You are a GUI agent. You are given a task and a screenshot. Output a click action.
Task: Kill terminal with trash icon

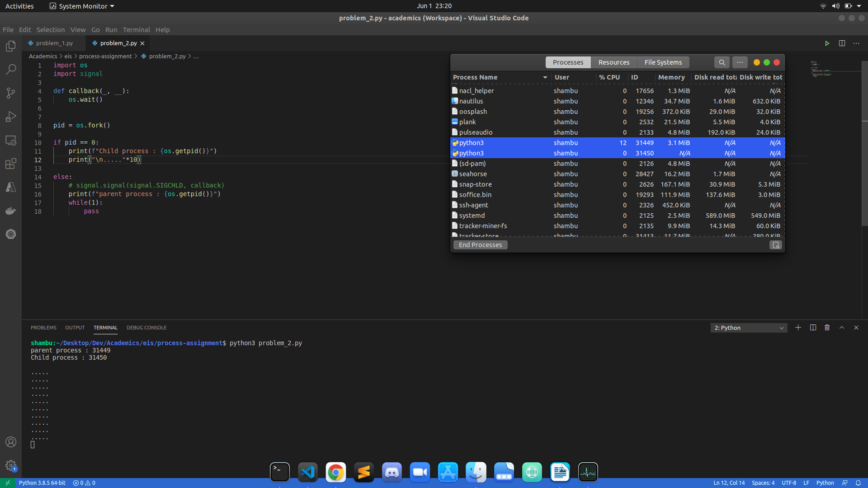point(827,328)
